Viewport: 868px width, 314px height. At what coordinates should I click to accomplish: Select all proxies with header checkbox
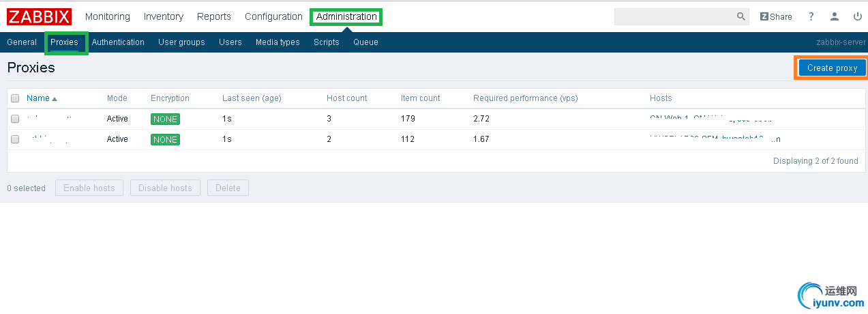15,98
